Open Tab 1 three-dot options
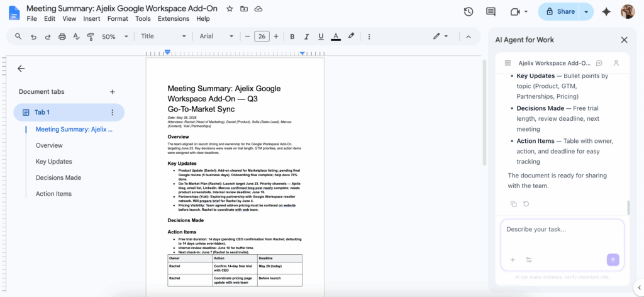The image size is (644, 297). point(112,112)
